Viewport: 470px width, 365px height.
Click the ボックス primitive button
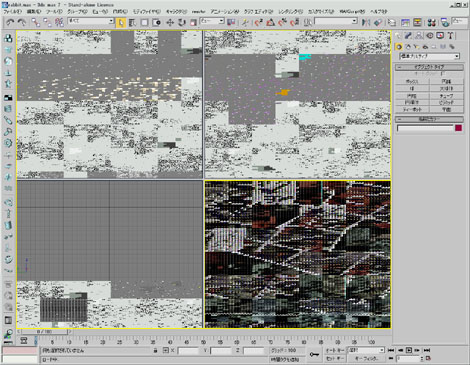[412, 81]
